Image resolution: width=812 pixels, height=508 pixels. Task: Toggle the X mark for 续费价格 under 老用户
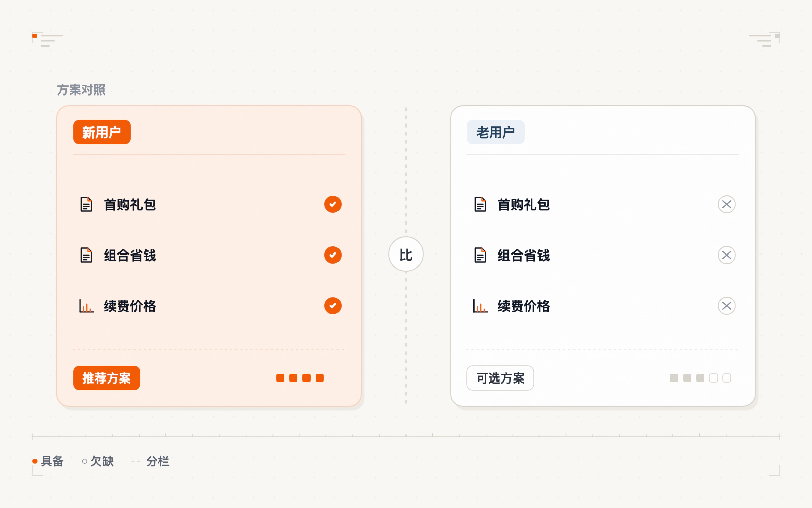[727, 306]
